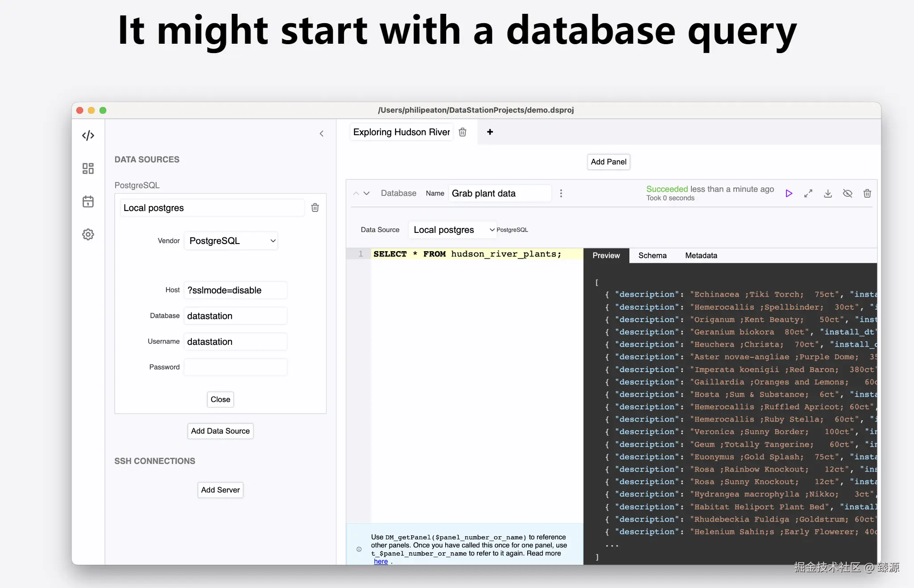Open the code editor sidebar icon
The image size is (914, 588).
tap(88, 135)
